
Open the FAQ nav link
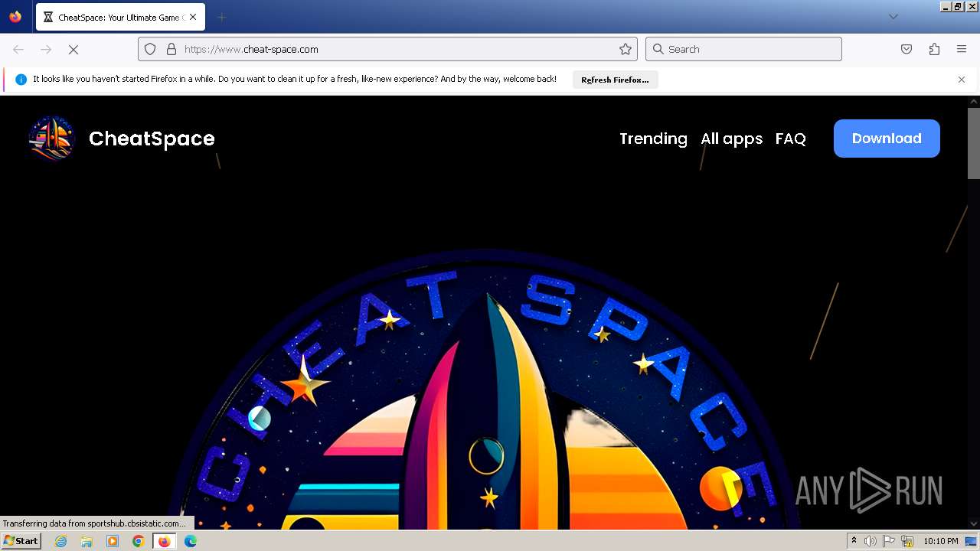790,139
